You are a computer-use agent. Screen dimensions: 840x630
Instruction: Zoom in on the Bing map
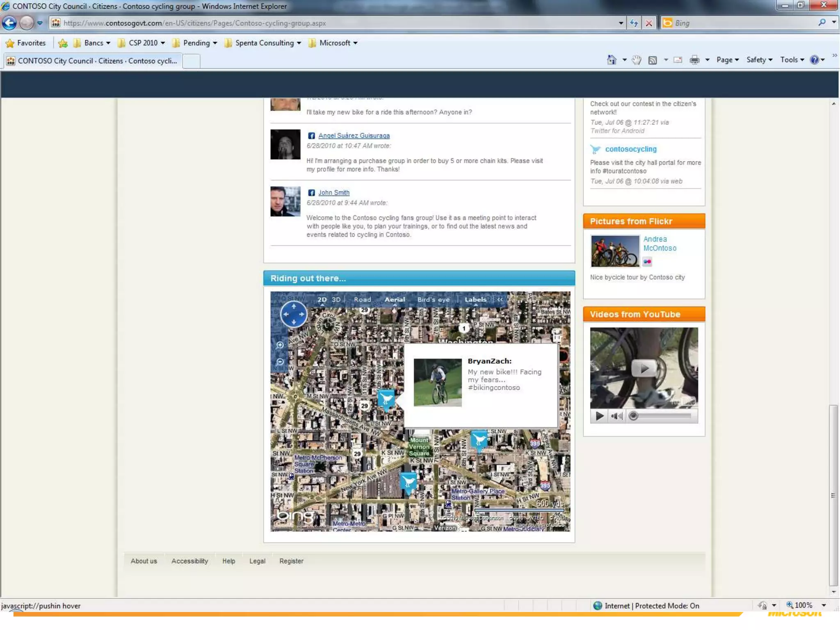coord(280,345)
